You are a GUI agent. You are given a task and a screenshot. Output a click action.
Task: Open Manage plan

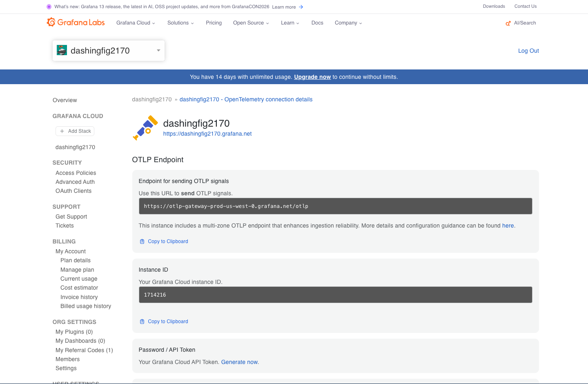[77, 270]
